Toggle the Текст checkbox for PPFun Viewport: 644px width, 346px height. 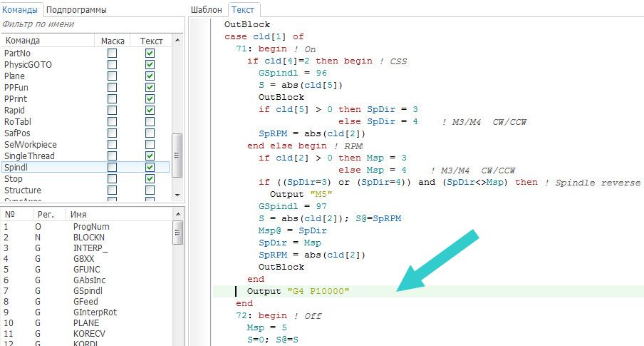[x=150, y=87]
